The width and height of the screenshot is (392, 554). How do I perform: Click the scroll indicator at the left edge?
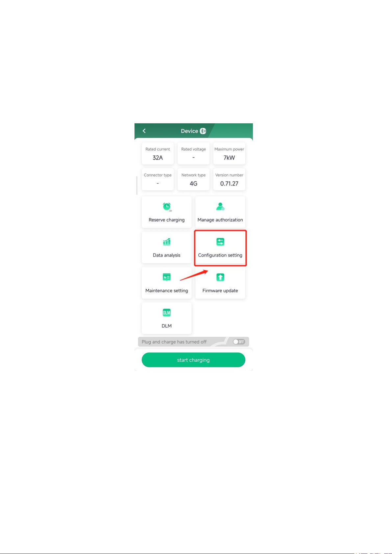click(x=137, y=185)
